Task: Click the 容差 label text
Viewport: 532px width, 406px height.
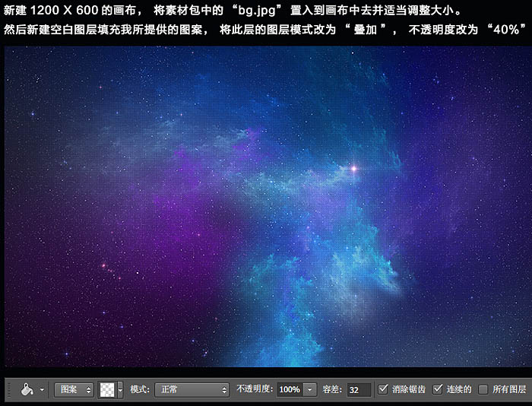Action: coord(332,389)
